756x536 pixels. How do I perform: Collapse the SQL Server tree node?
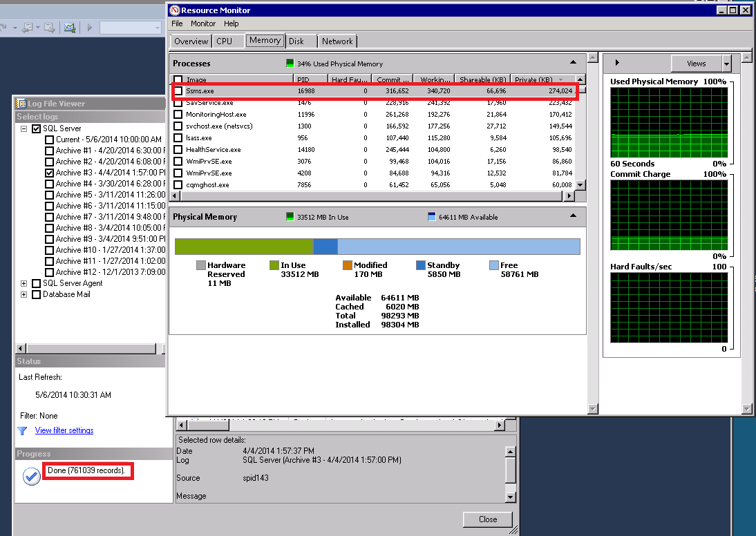23,128
